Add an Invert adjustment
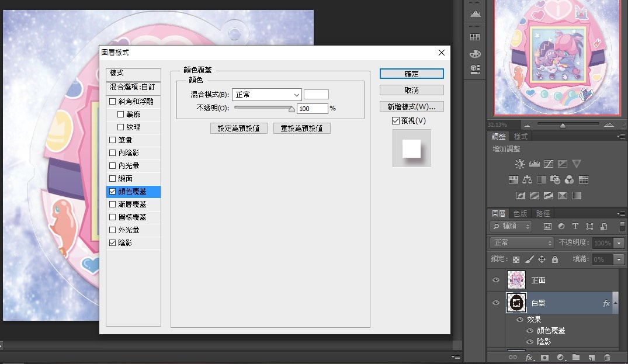 point(521,195)
